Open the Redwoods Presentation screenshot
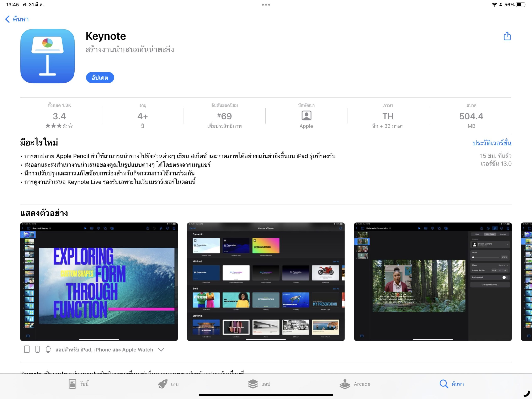Image resolution: width=532 pixels, height=399 pixels. [432, 281]
